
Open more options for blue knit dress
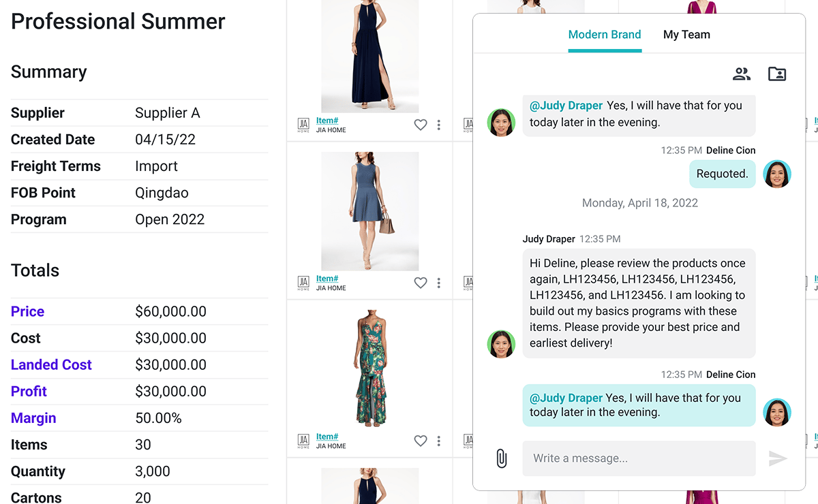(439, 283)
